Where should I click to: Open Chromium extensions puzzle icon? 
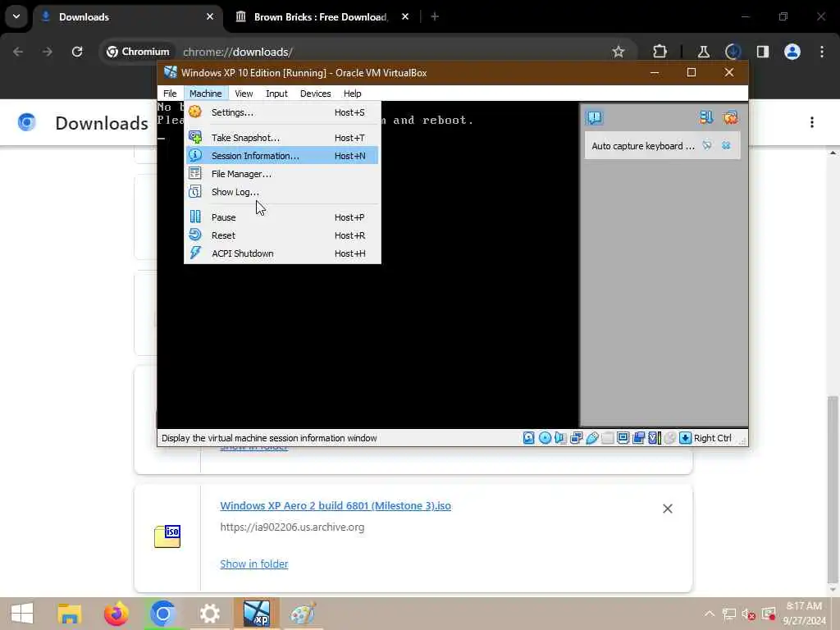(x=660, y=52)
